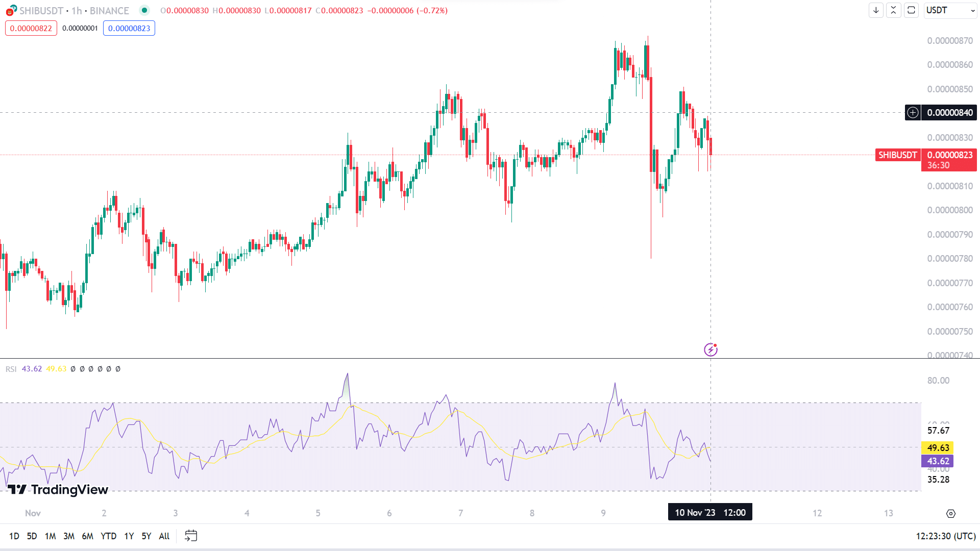This screenshot has height=551, width=980.
Task: Select the 5D time range
Action: tap(32, 536)
